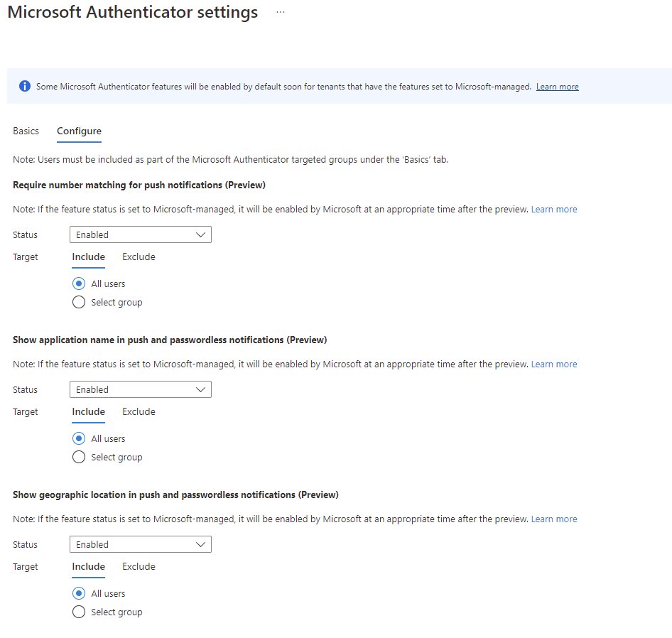Open the Status dropdown for geographic location notifications

[140, 544]
